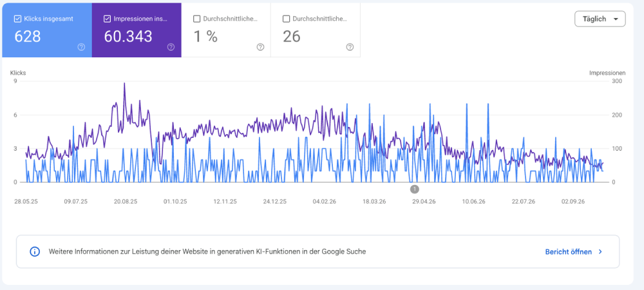The height and width of the screenshot is (290, 644).
Task: Click the 1 % average value
Action: tap(205, 37)
